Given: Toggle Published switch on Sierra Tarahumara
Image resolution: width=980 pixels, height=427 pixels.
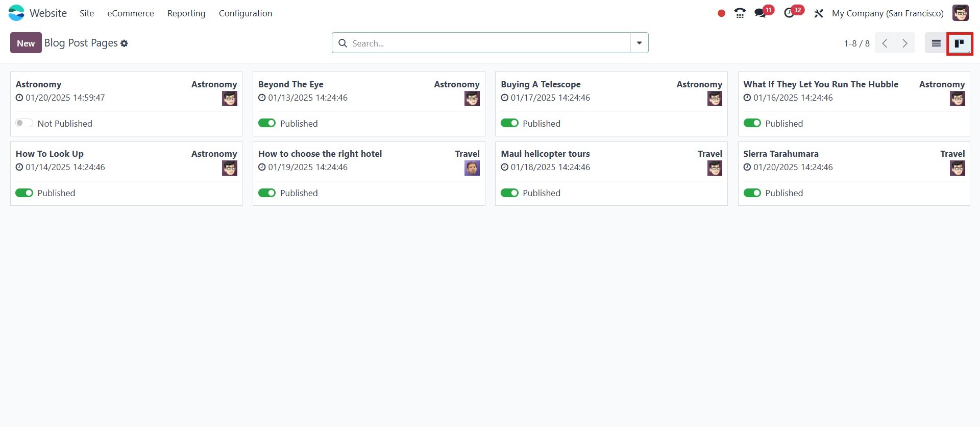Looking at the screenshot, I should pyautogui.click(x=752, y=193).
